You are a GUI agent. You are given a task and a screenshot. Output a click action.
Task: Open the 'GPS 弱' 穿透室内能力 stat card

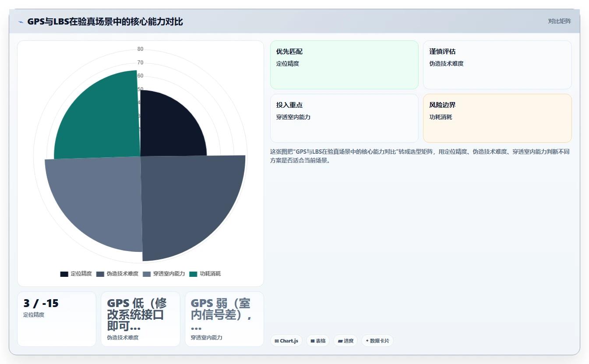(x=224, y=319)
